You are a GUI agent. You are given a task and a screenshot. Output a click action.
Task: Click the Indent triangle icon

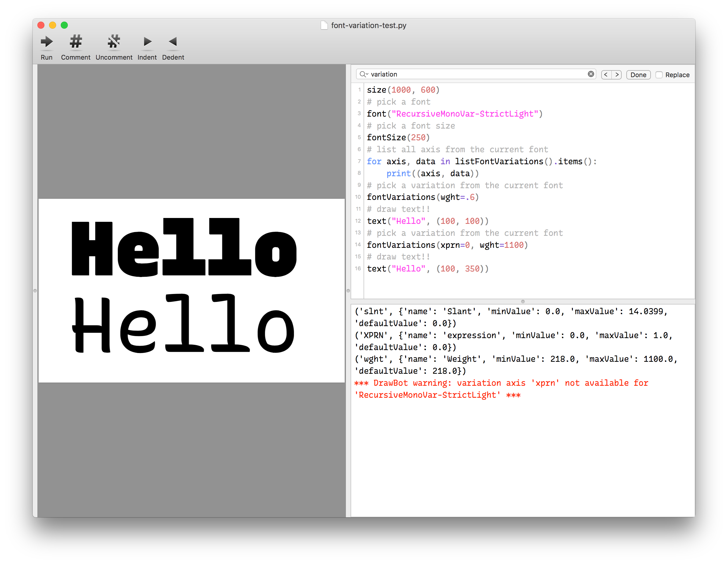pyautogui.click(x=147, y=42)
